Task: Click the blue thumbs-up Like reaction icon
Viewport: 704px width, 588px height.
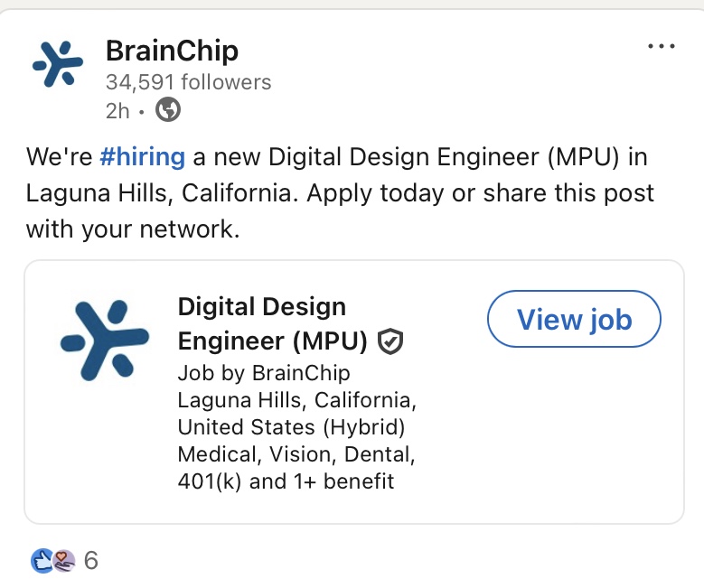Action: point(42,561)
